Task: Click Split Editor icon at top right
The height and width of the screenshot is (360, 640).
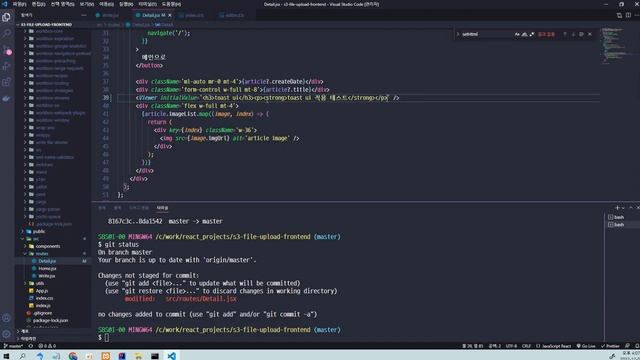Action: (x=628, y=15)
